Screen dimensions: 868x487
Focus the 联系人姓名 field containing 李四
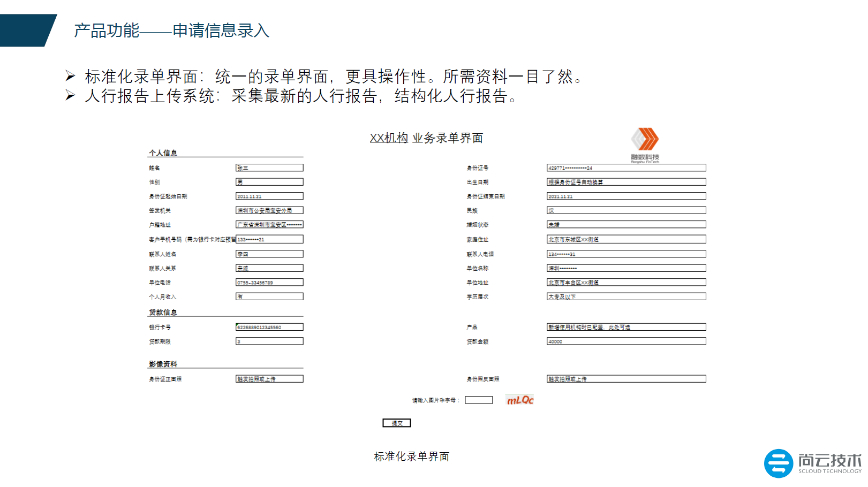pyautogui.click(x=269, y=254)
